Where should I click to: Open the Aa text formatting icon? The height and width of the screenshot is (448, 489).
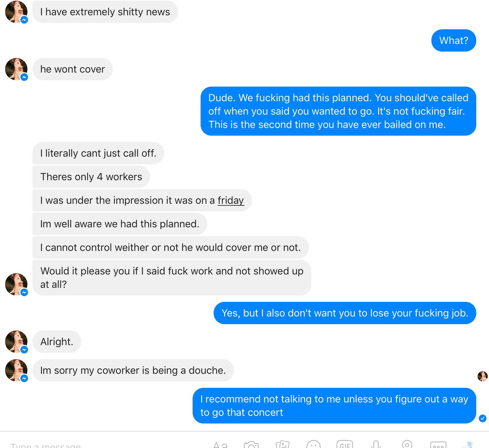[220, 445]
